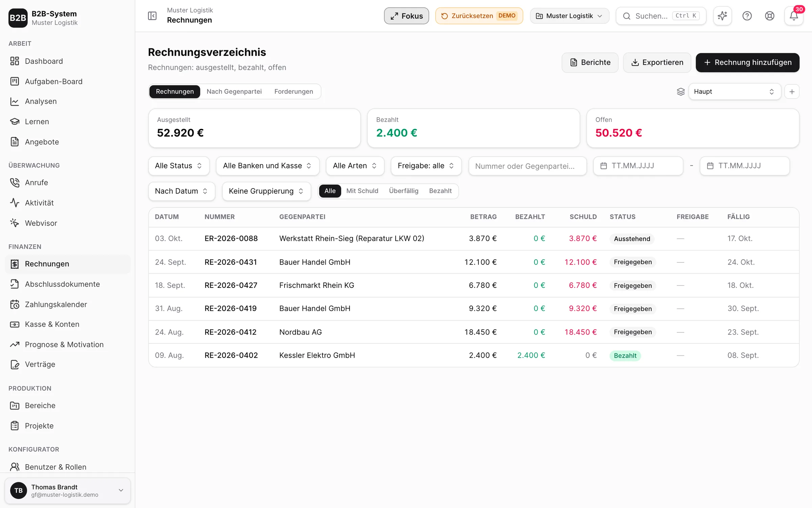Screen dimensions: 812x508
Task: Open Kasse & Konten in the sidebar
Action: (68, 324)
